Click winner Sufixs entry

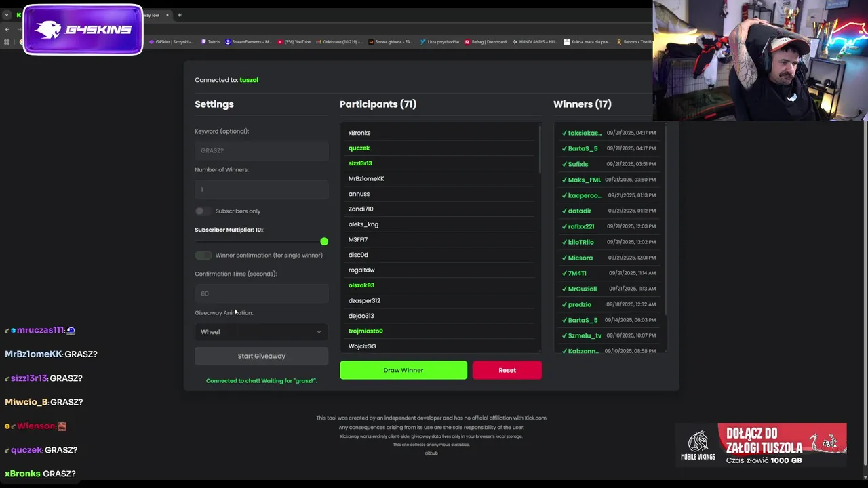(x=608, y=164)
